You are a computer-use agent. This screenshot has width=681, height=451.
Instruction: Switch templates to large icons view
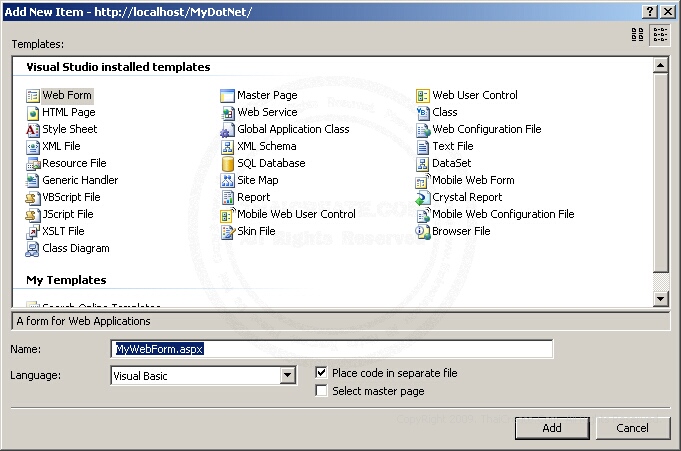(637, 35)
